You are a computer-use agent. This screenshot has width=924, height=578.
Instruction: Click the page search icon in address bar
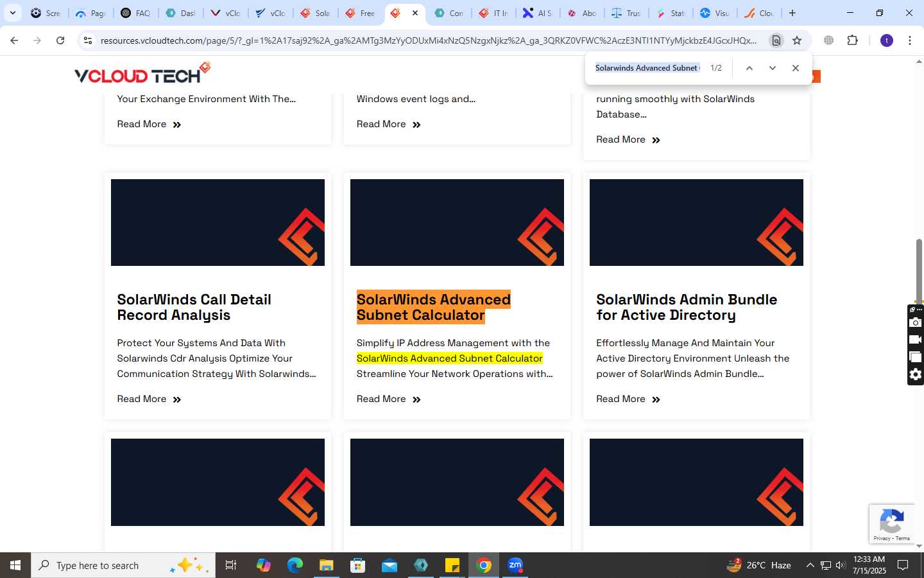tap(776, 40)
